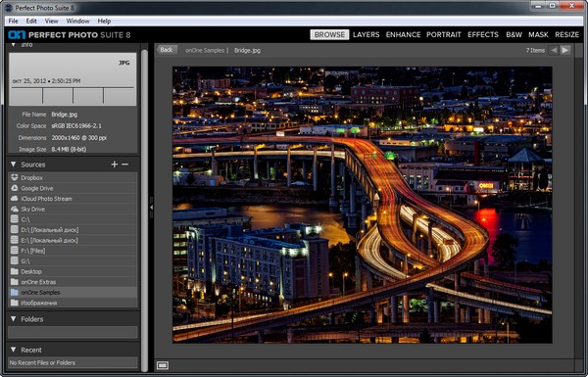Click the JPG format label in Info
588x377 pixels.
tap(124, 63)
